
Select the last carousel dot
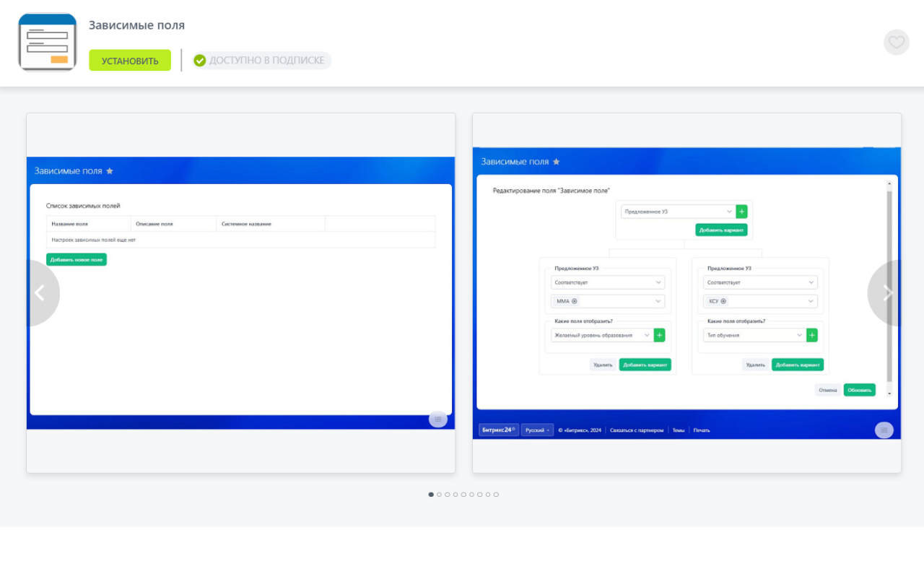[x=496, y=495]
